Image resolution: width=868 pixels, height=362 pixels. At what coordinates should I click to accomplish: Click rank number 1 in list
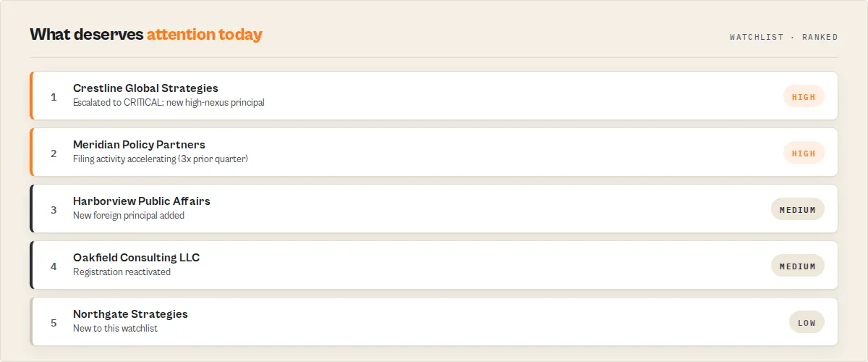(54, 96)
